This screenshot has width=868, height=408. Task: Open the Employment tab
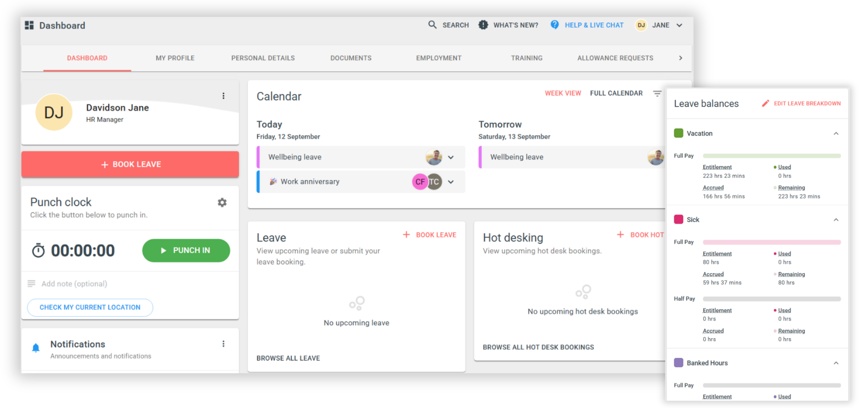[438, 58]
